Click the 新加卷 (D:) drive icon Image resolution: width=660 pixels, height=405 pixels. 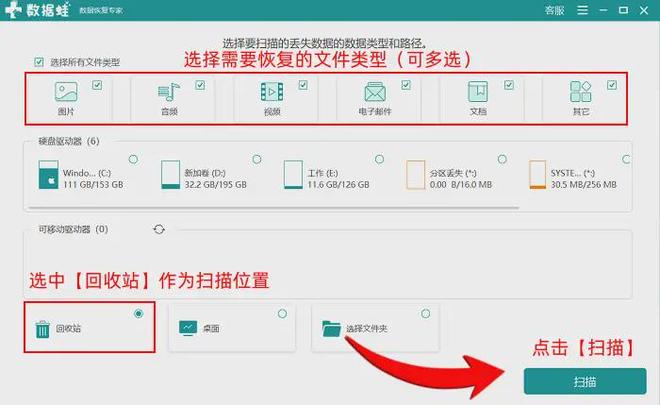pos(170,174)
